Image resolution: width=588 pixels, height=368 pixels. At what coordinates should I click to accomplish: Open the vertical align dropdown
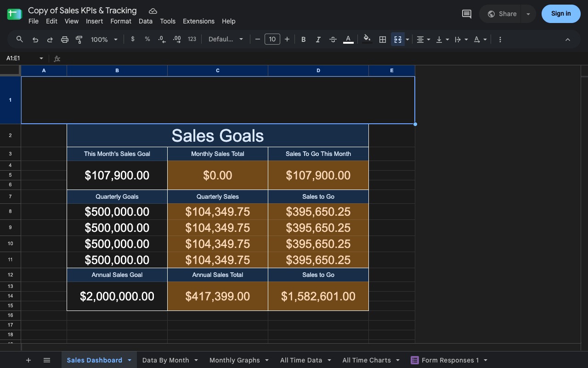coord(442,40)
